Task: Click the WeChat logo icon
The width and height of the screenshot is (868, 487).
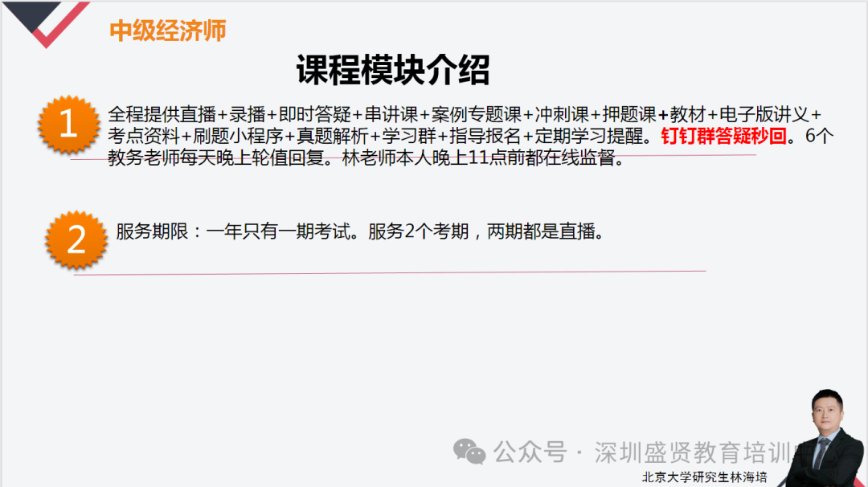Action: (x=469, y=452)
